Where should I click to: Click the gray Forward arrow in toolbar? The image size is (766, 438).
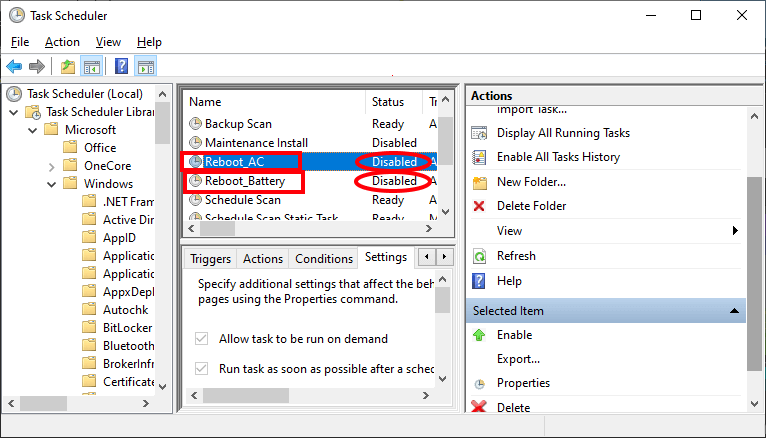coord(37,66)
